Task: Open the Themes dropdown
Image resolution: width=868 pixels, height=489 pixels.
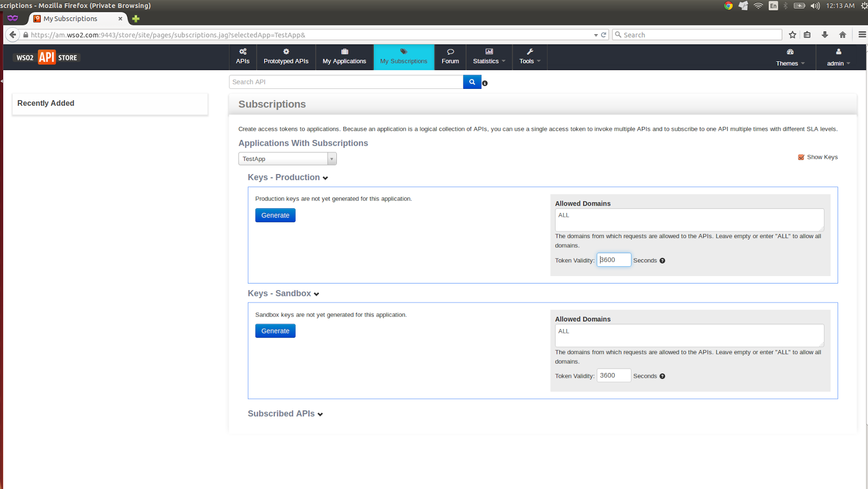Action: pyautogui.click(x=790, y=57)
